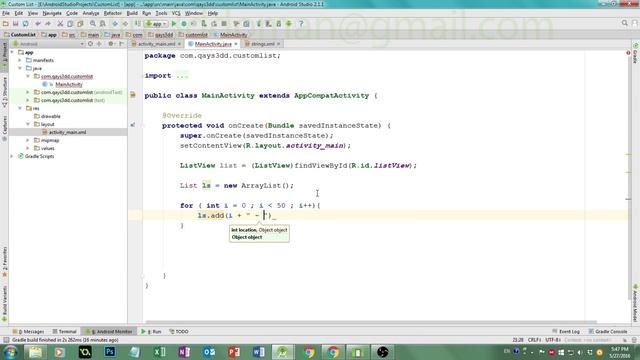Click the override gutter icon beside onCreate
This screenshot has width=640, height=360.
[x=133, y=125]
